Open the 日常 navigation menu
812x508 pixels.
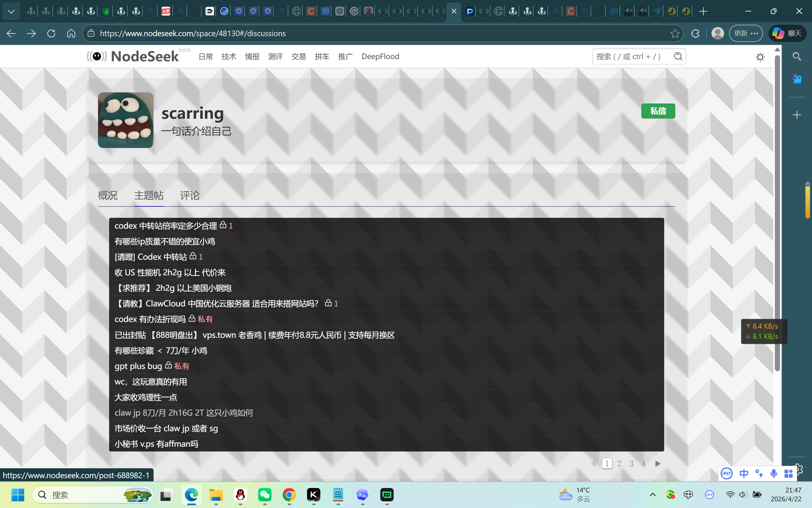pyautogui.click(x=206, y=57)
